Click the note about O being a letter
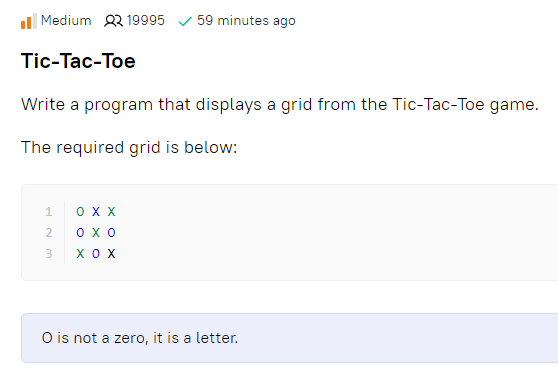The width and height of the screenshot is (558, 391). click(x=140, y=338)
